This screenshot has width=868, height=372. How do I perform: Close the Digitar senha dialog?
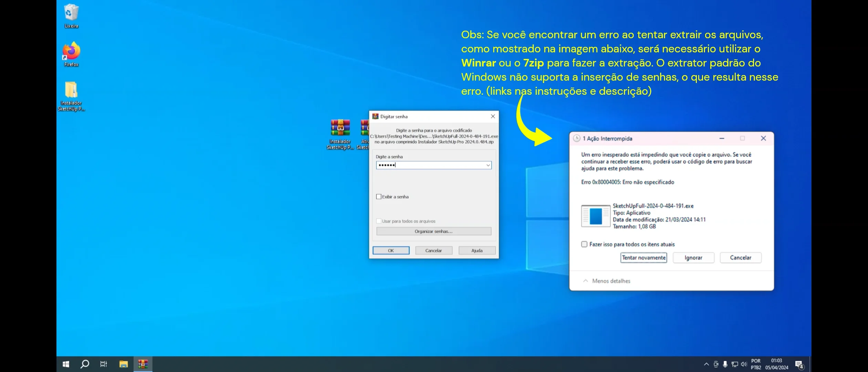pyautogui.click(x=493, y=116)
